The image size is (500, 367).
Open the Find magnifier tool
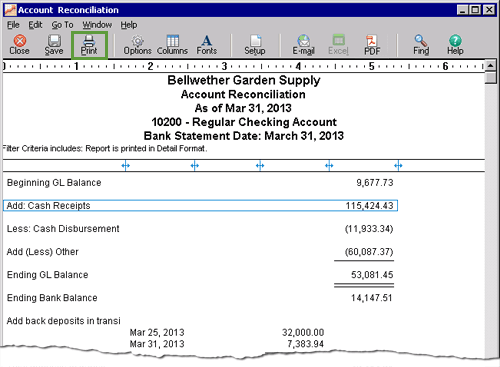(x=421, y=45)
